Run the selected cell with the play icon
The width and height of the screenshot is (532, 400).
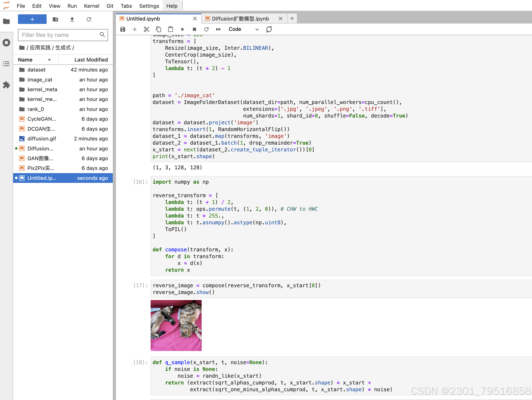click(183, 29)
